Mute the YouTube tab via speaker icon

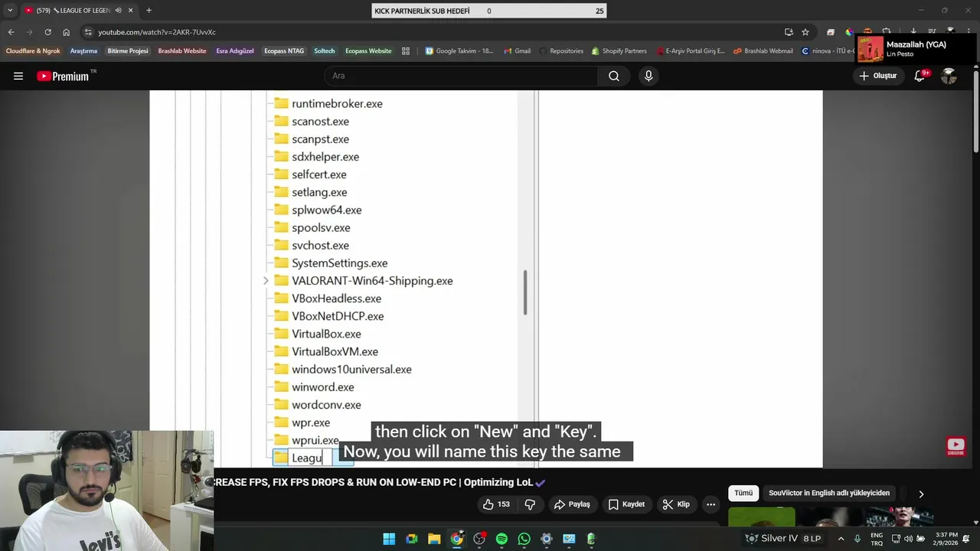[119, 11]
